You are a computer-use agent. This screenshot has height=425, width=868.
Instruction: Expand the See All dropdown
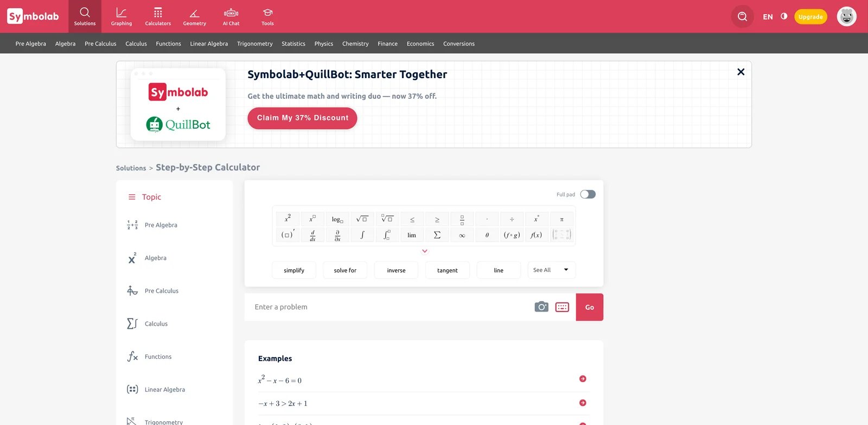552,270
